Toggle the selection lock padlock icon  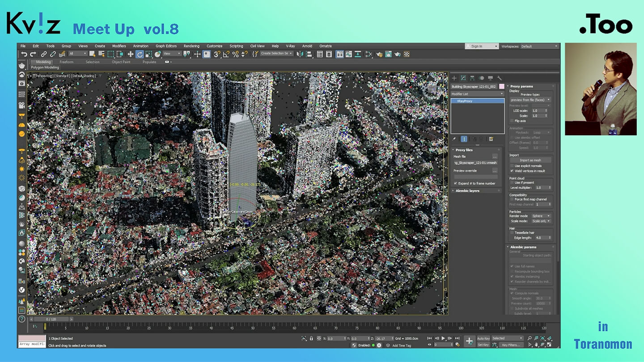311,339
